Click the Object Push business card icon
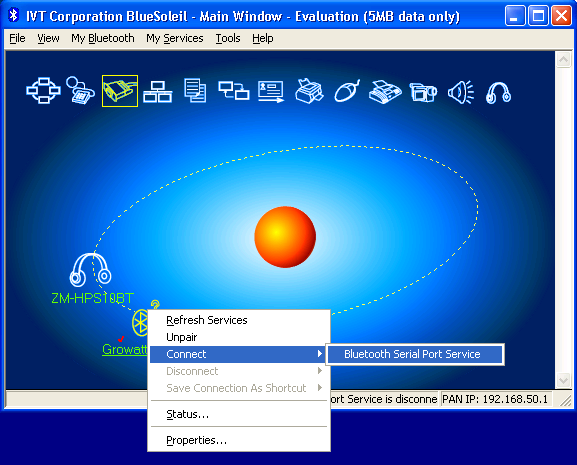This screenshot has height=465, width=577. coord(271,91)
